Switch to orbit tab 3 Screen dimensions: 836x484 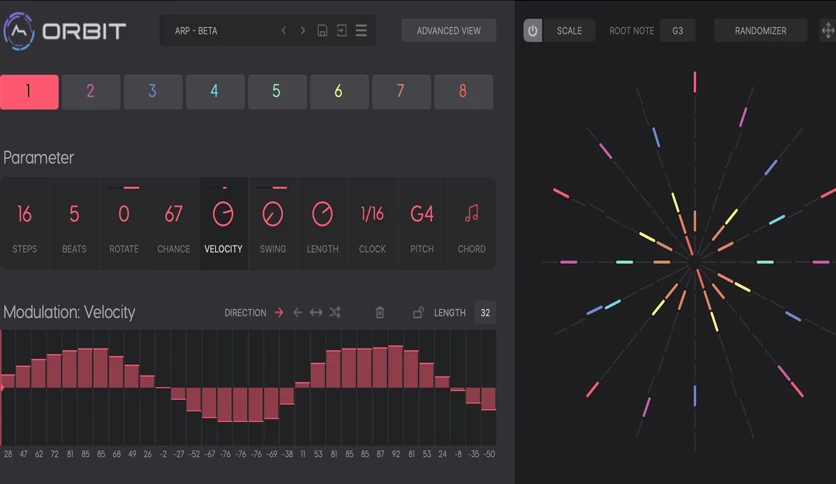pyautogui.click(x=154, y=92)
